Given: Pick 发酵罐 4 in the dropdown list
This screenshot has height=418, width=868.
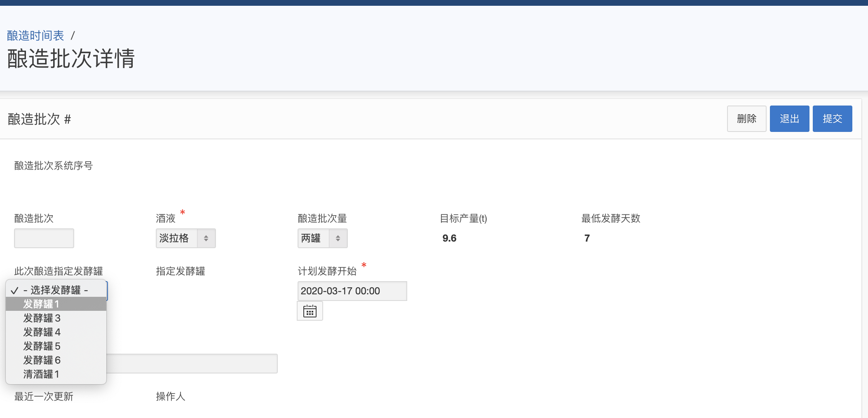Looking at the screenshot, I should [42, 332].
